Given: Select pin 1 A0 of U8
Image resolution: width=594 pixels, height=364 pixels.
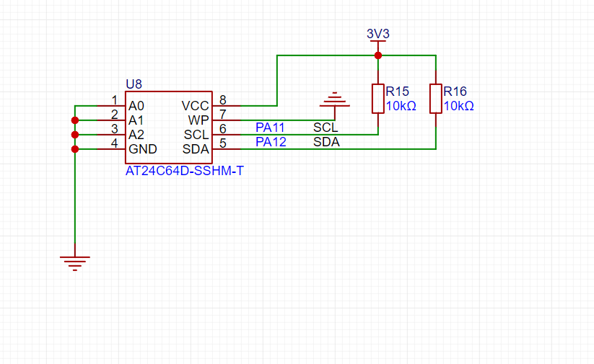Looking at the screenshot, I should pos(115,105).
